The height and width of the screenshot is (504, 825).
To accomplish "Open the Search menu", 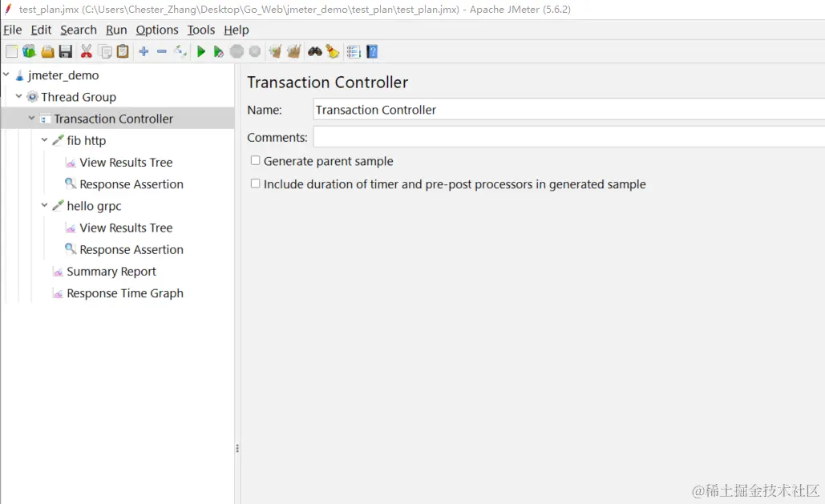I will pyautogui.click(x=79, y=30).
